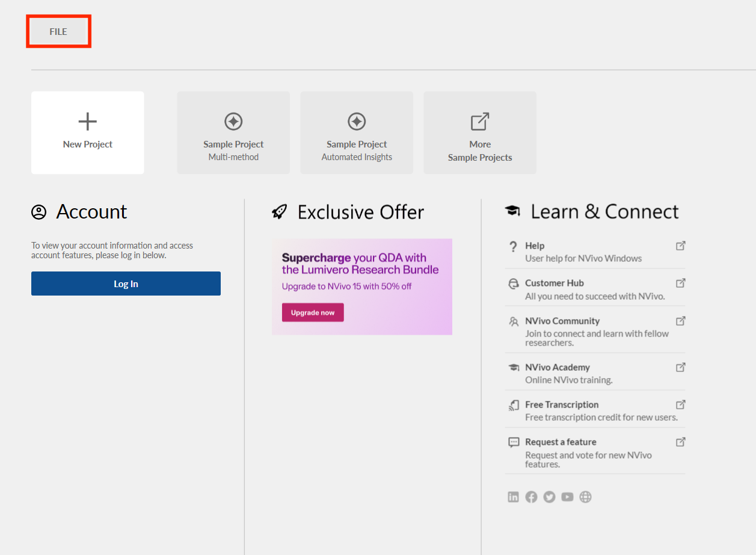Open the YouTube social icon
The width and height of the screenshot is (756, 555).
click(567, 497)
